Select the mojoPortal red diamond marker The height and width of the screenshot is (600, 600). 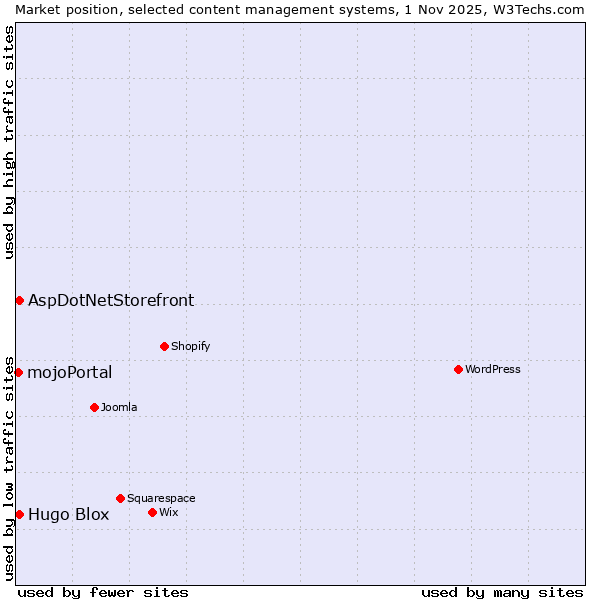[x=18, y=372]
